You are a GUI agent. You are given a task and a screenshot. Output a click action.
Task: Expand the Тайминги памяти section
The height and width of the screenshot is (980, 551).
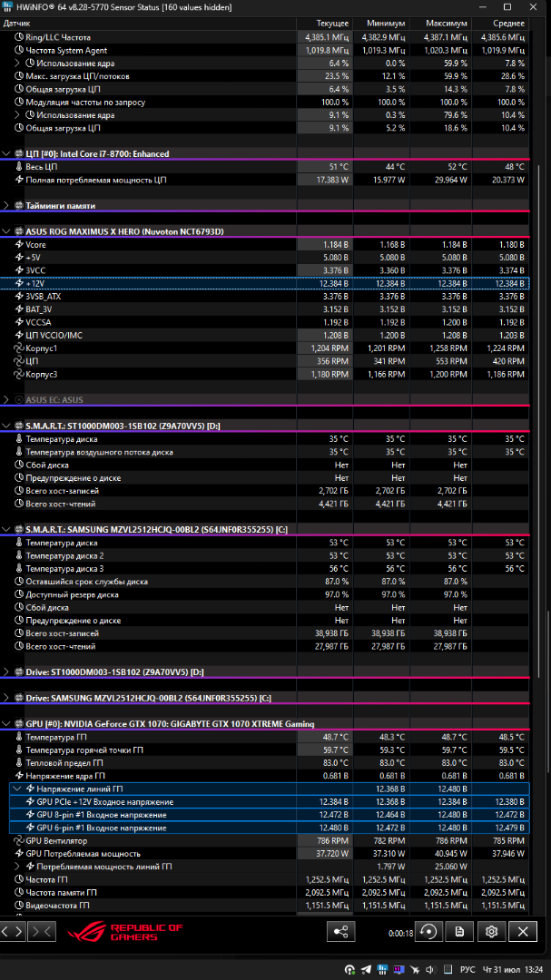click(x=5, y=206)
